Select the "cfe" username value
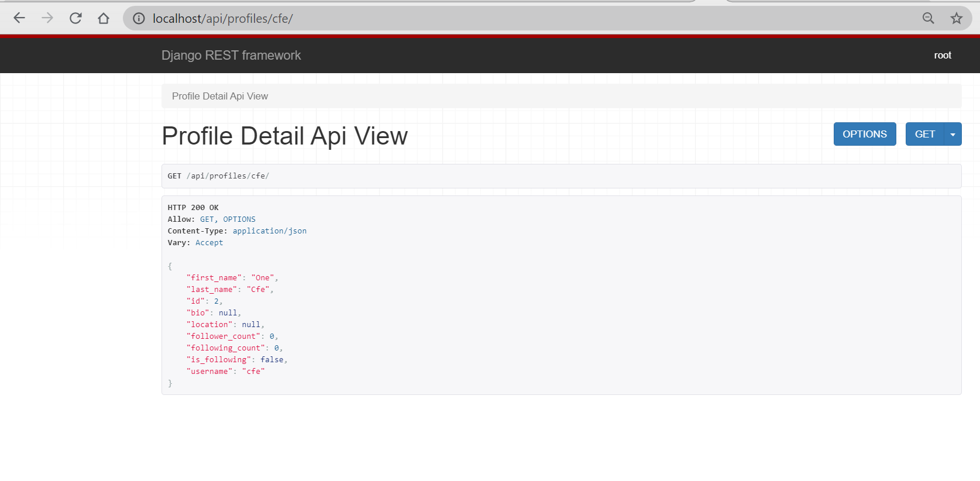The width and height of the screenshot is (980, 481). (253, 372)
